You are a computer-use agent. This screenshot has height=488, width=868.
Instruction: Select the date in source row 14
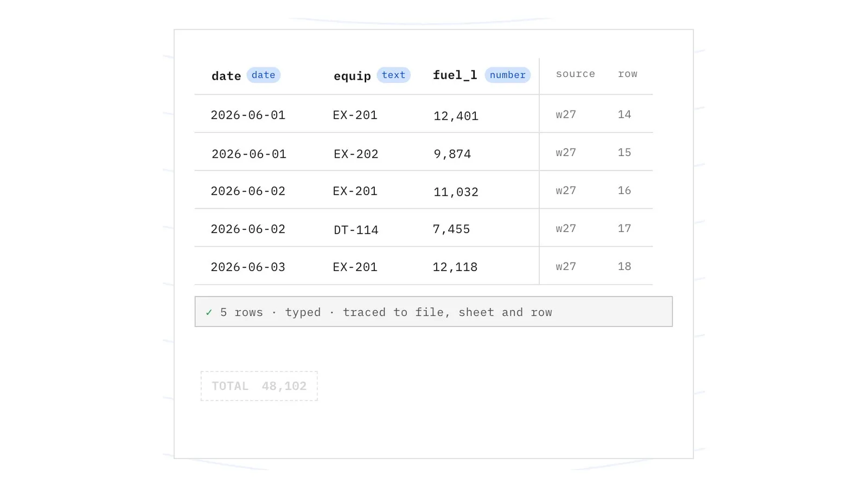pos(248,115)
